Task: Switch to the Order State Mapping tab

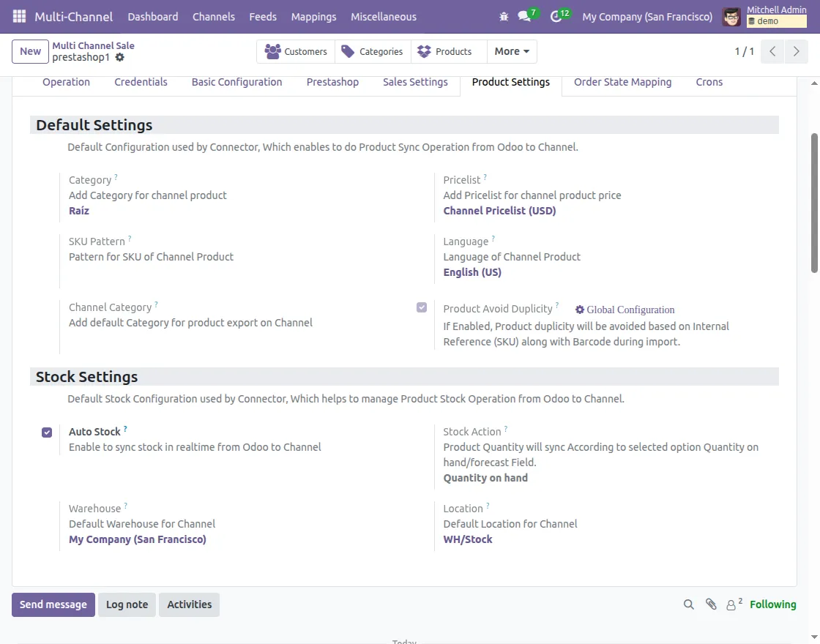Action: coord(622,82)
